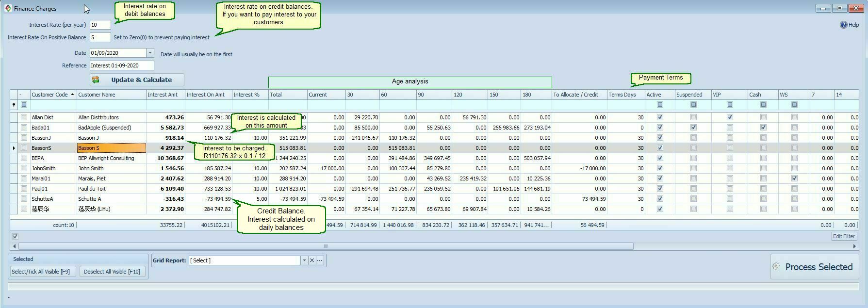The height and width of the screenshot is (308, 868).
Task: Open Grid Report ellipsis options
Action: click(x=320, y=260)
